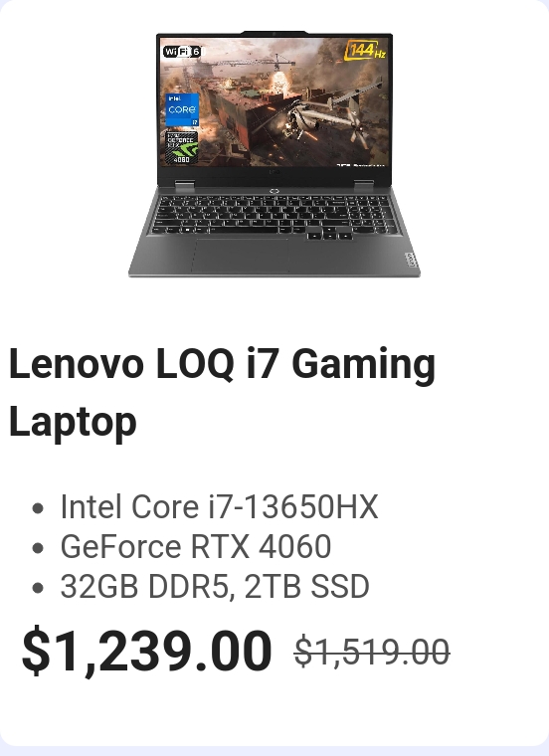Click the bullet before Intel Core spec
The height and width of the screenshot is (756, 549).
38,508
